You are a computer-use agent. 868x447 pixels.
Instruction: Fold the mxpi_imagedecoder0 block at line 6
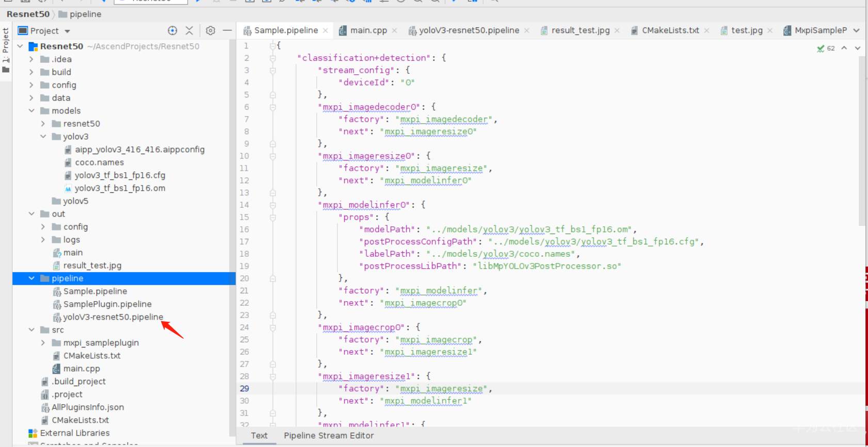[272, 107]
